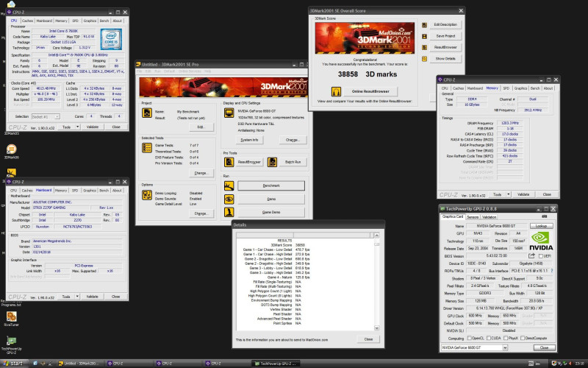Click the Online ResultBrowser icon beside its button

[336, 91]
